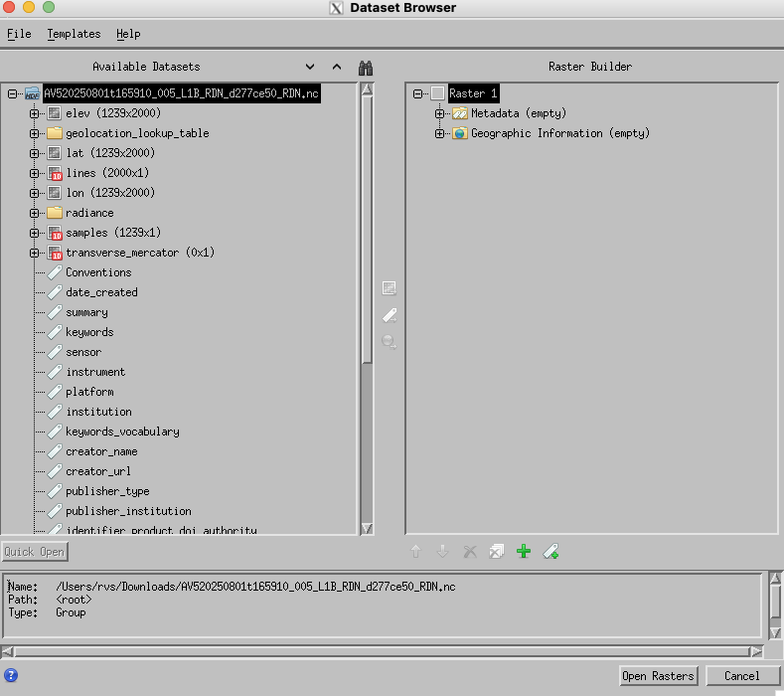Click the blue question mark help icon
Screen dimensions: 784x696
[11, 675]
